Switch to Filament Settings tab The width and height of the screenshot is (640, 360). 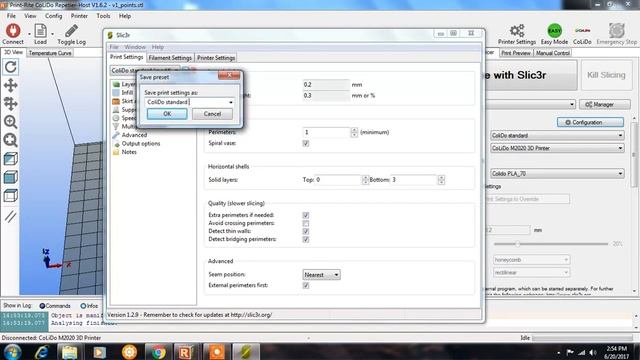pos(170,58)
